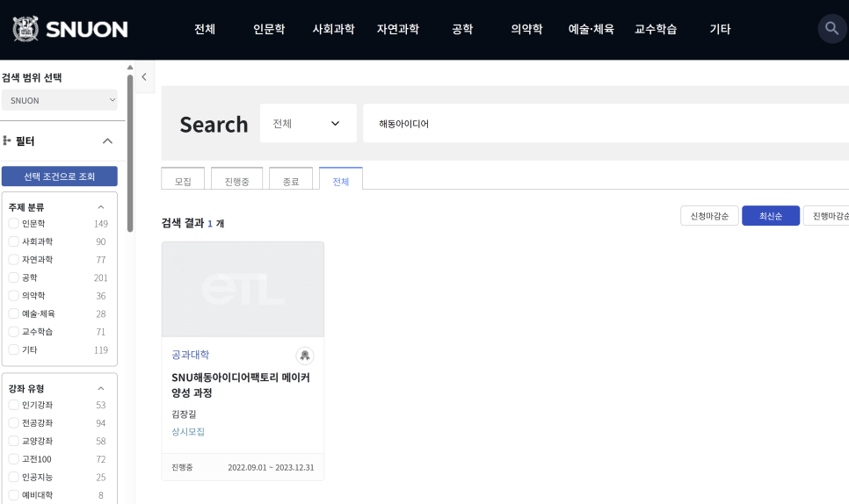This screenshot has width=849, height=504.
Task: Open SNU해동아이디어팩토리 메이커 양성 과정 course title
Action: coord(241,385)
